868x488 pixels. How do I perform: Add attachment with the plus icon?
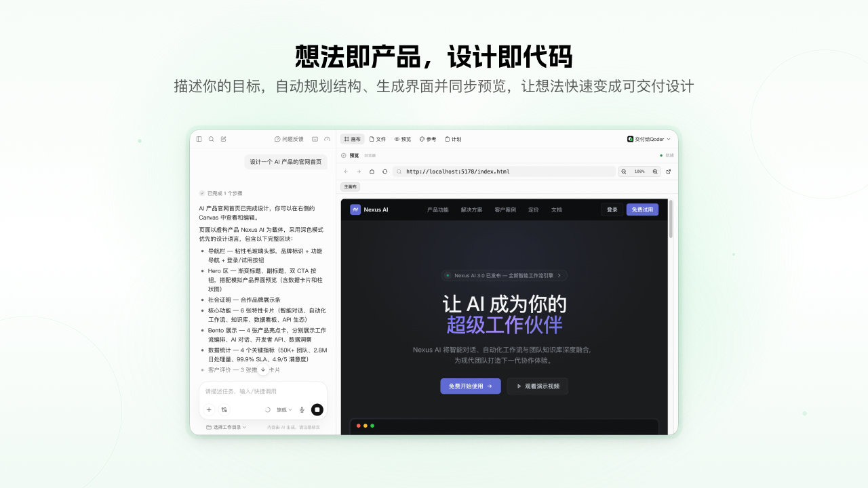click(x=209, y=409)
